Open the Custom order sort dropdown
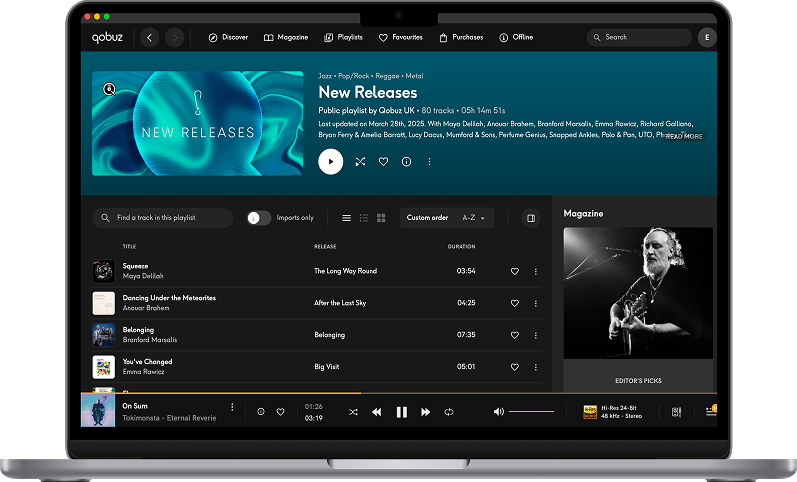This screenshot has width=797, height=482. coord(447,218)
